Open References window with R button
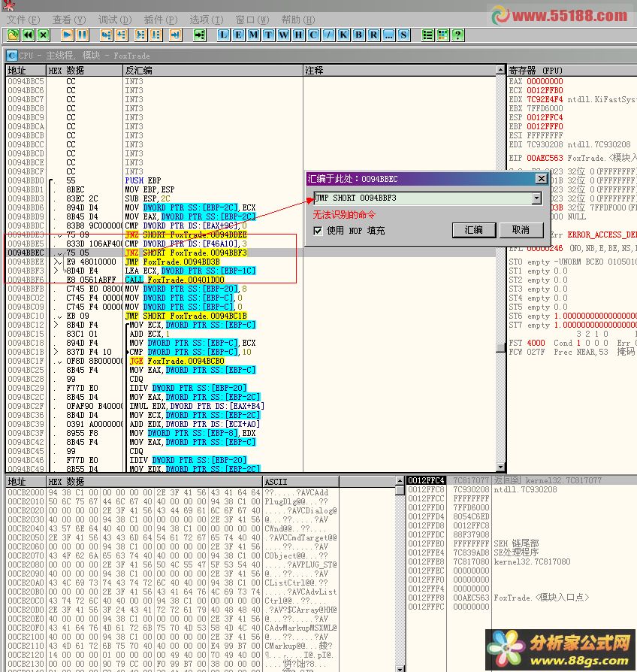This screenshot has height=672, width=637. [x=373, y=35]
